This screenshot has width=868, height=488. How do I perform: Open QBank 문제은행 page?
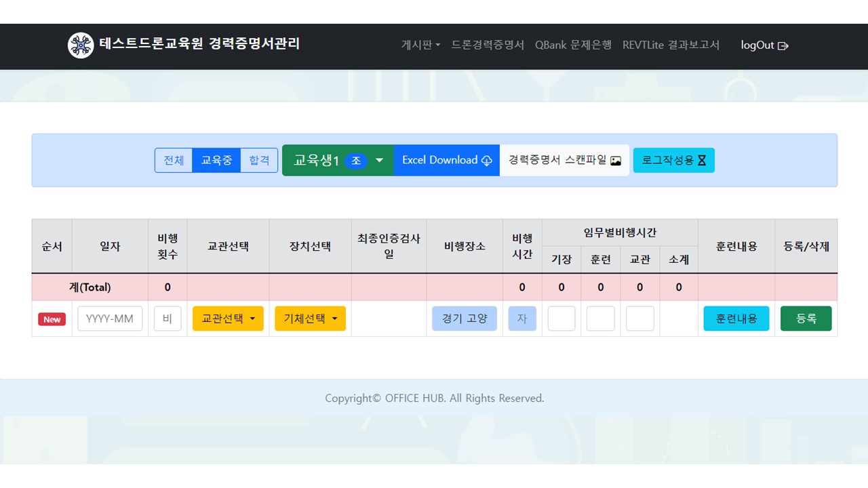(573, 45)
